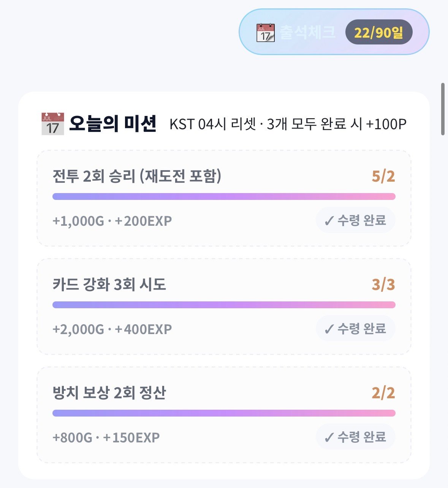Screen dimensions: 448x488
Task: Click 수령 완료 for 방치 보상 2회 정산
Action: pos(356,437)
